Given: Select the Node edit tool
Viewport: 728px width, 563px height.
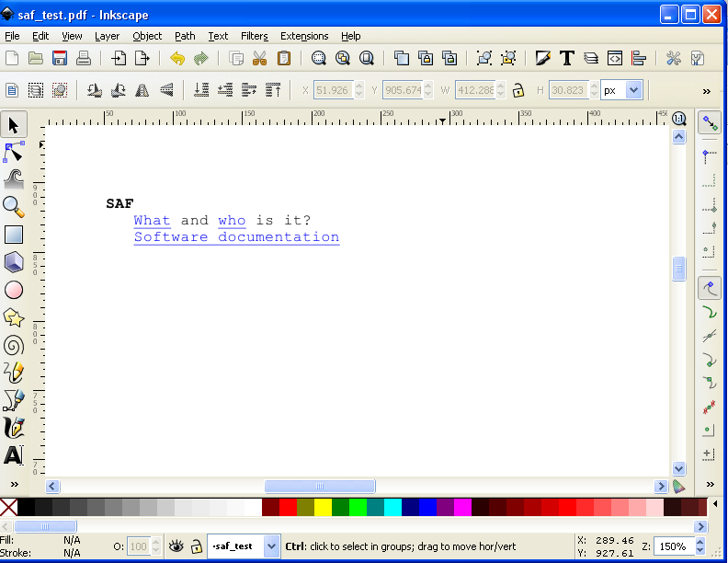Looking at the screenshot, I should tap(14, 153).
